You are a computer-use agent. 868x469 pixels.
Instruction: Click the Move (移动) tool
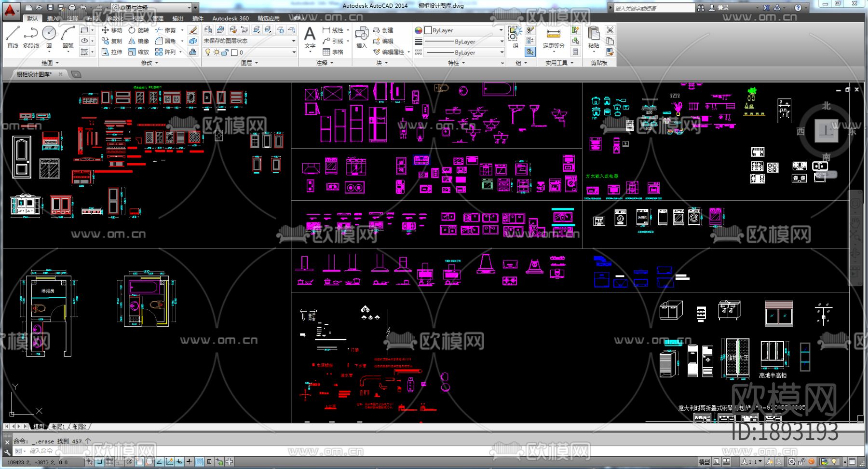(112, 30)
